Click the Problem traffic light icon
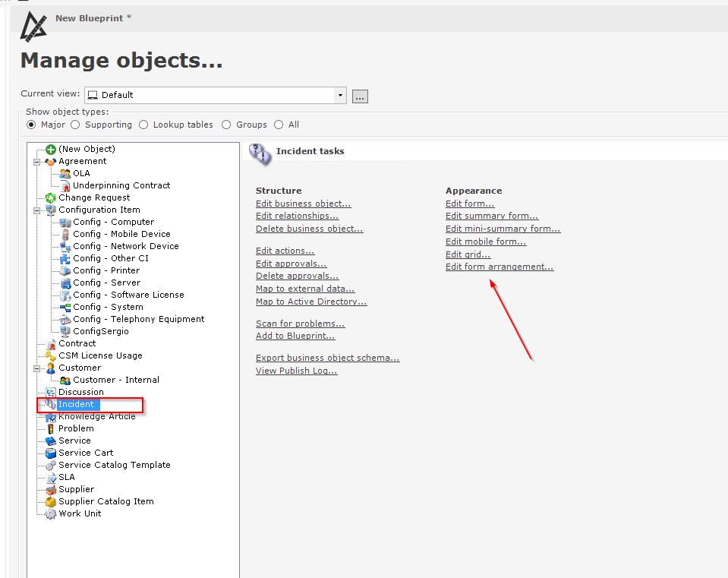 (51, 428)
